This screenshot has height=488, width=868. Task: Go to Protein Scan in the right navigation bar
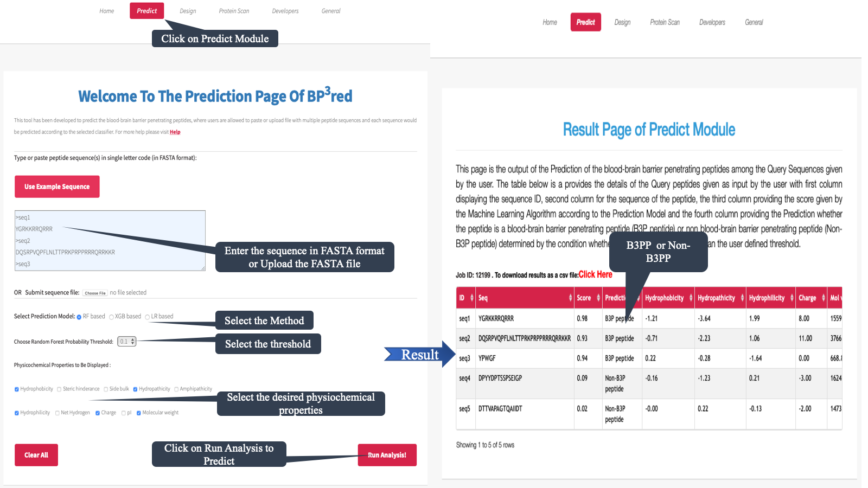[x=665, y=22]
